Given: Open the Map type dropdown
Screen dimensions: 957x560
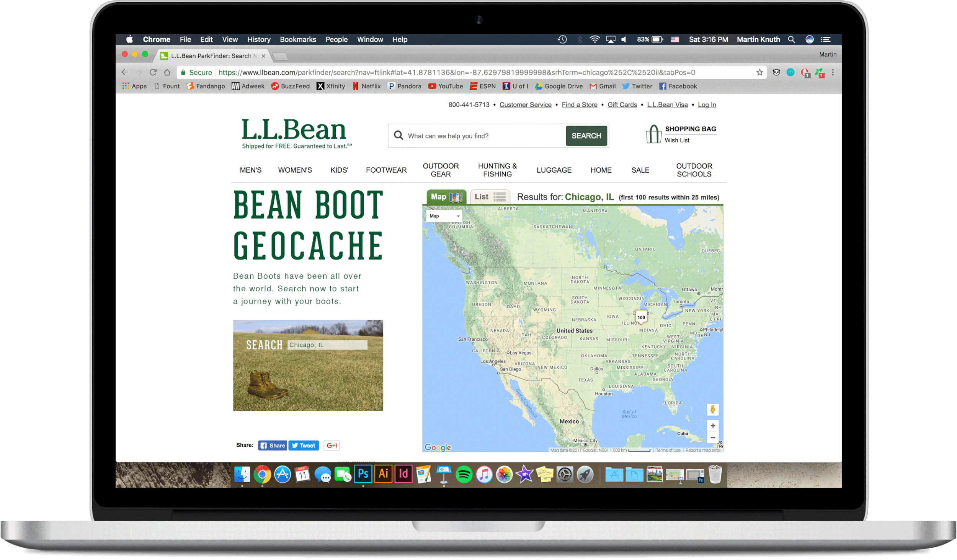Looking at the screenshot, I should 444,216.
